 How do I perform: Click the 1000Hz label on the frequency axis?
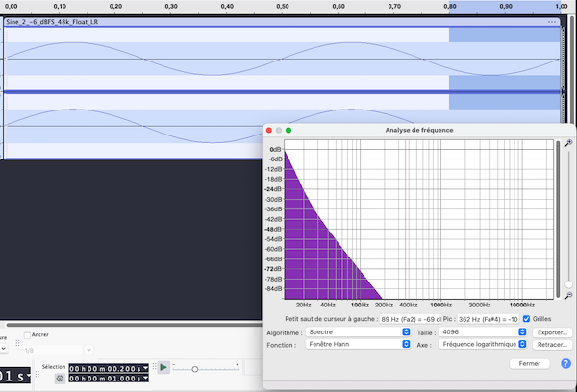(440, 305)
